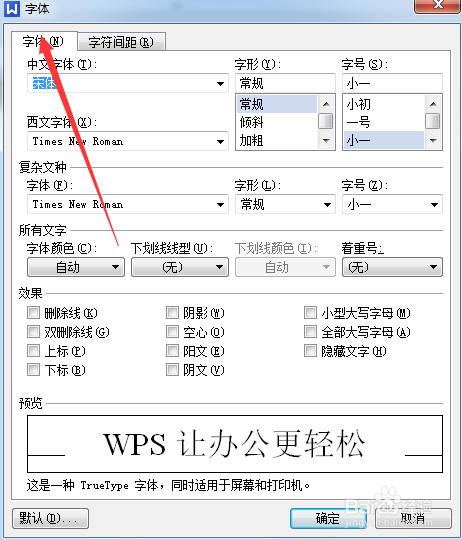The height and width of the screenshot is (540, 462).
Task: Expand the 复杂文种 字形(L) dropdown
Action: pyautogui.click(x=327, y=204)
